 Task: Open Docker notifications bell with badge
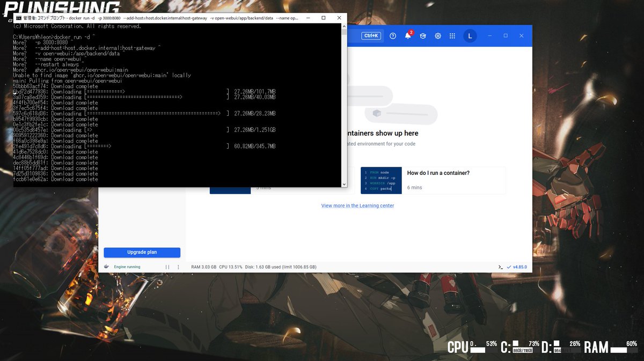(x=408, y=35)
